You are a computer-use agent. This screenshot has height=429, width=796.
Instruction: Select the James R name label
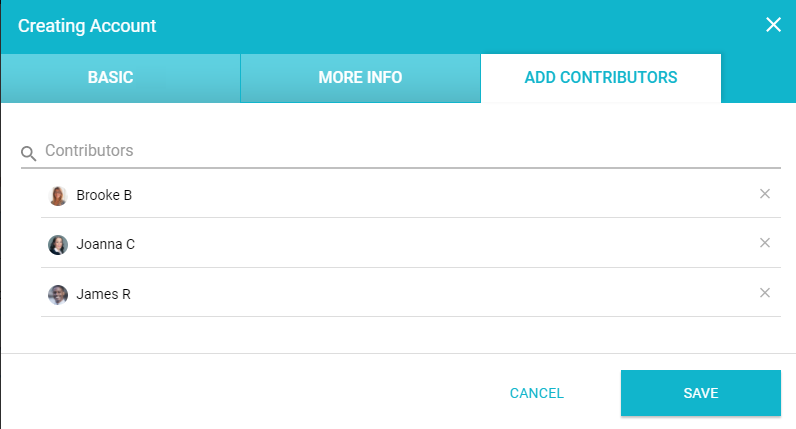[103, 294]
